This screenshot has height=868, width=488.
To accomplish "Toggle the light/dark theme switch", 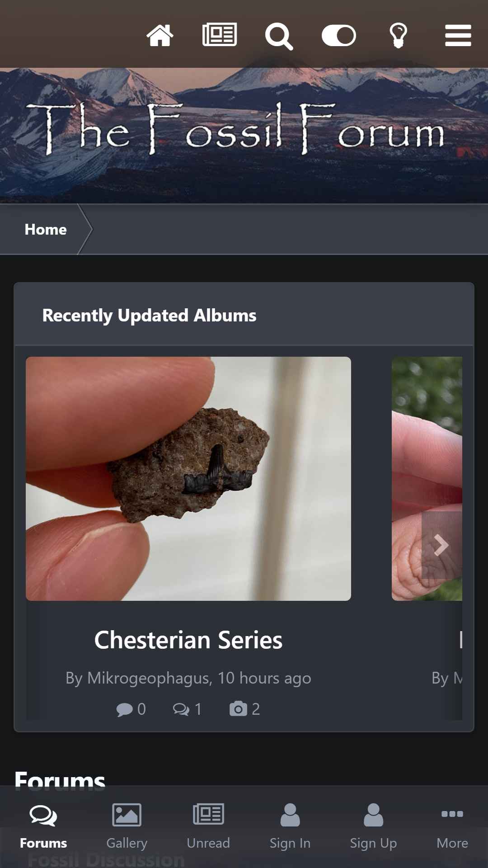I will [339, 35].
